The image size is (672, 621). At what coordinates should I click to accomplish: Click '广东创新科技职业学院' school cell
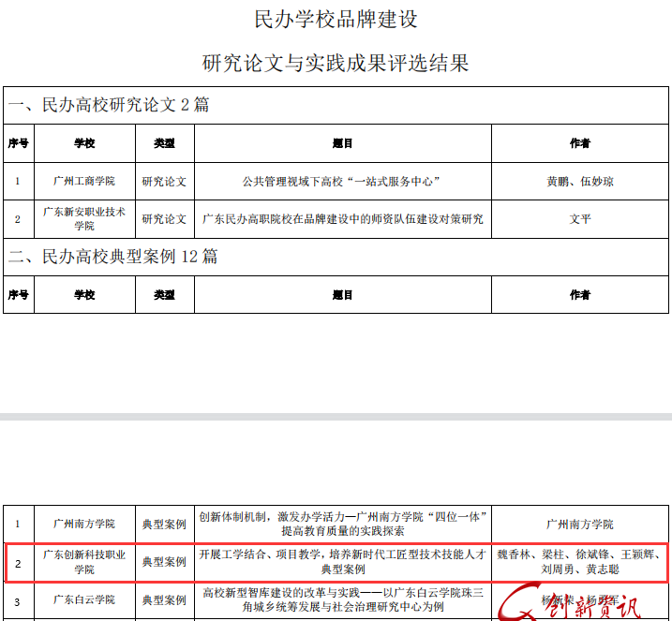tap(84, 562)
